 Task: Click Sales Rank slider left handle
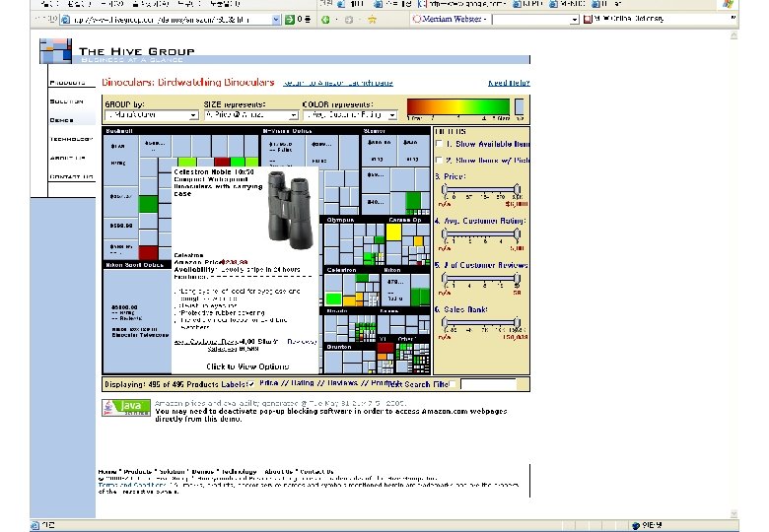[x=445, y=322]
